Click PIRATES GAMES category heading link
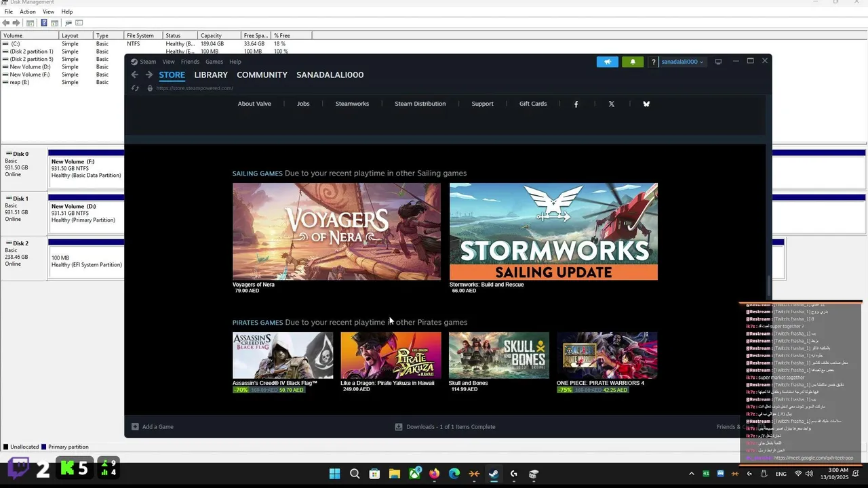The width and height of the screenshot is (868, 488). click(258, 323)
